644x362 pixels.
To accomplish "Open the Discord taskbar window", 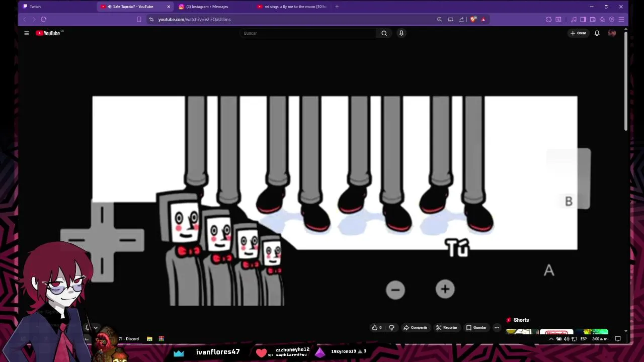I will coord(128,339).
